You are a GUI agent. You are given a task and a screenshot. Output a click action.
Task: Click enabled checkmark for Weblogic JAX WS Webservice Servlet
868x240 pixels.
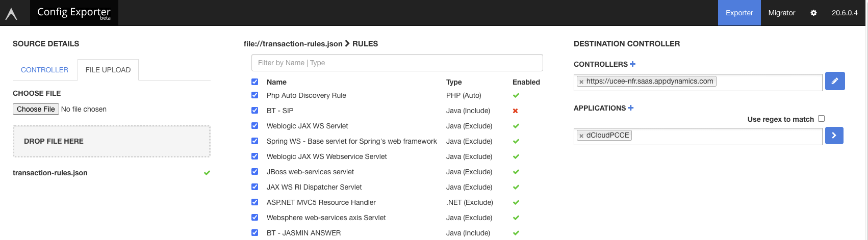pos(516,156)
